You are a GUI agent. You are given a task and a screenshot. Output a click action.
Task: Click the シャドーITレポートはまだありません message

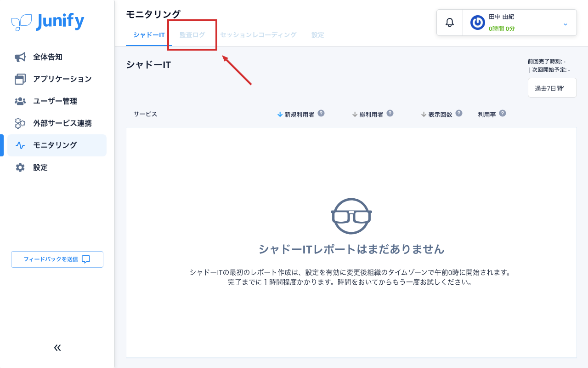point(351,249)
